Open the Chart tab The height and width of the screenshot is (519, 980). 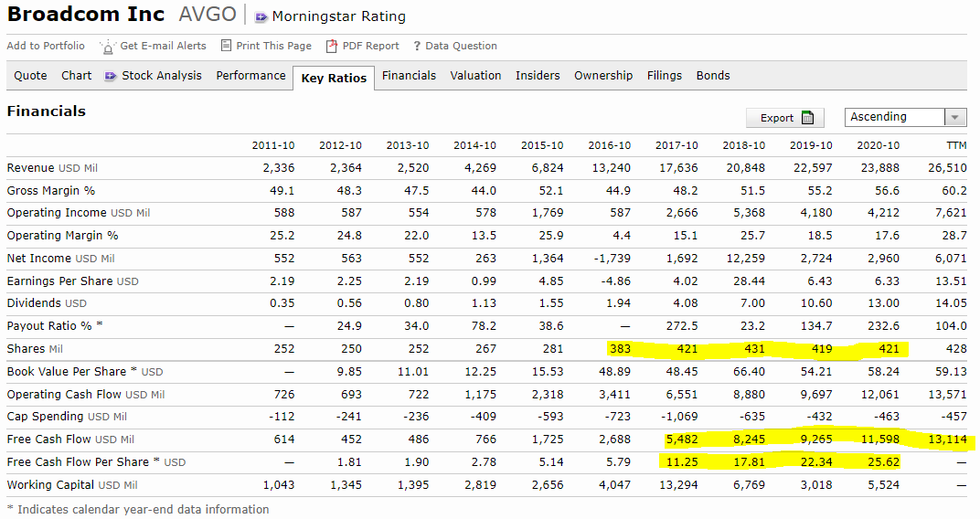pyautogui.click(x=76, y=76)
